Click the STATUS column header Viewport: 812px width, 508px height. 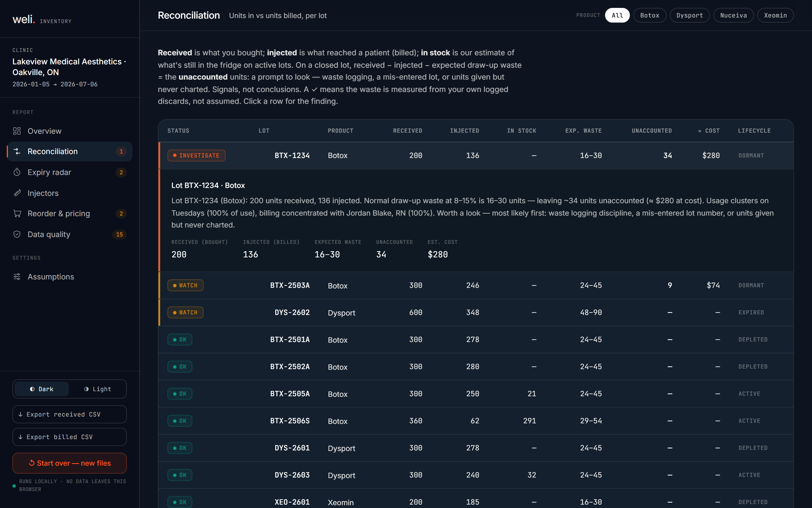pyautogui.click(x=178, y=131)
